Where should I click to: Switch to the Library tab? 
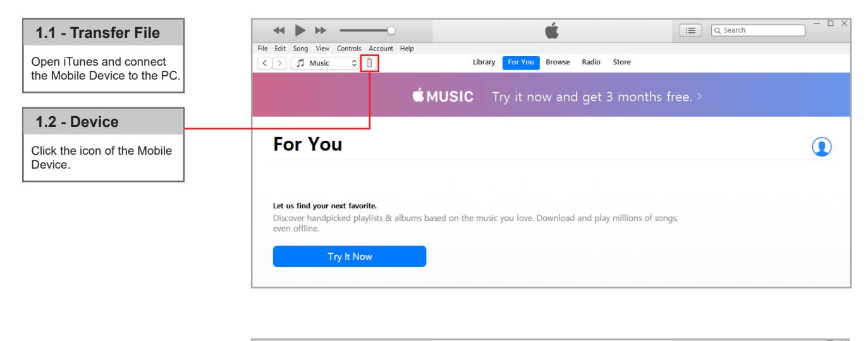click(484, 62)
